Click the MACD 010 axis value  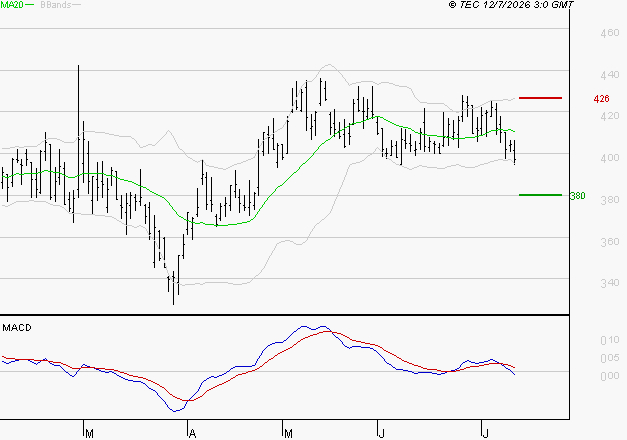[x=610, y=340]
